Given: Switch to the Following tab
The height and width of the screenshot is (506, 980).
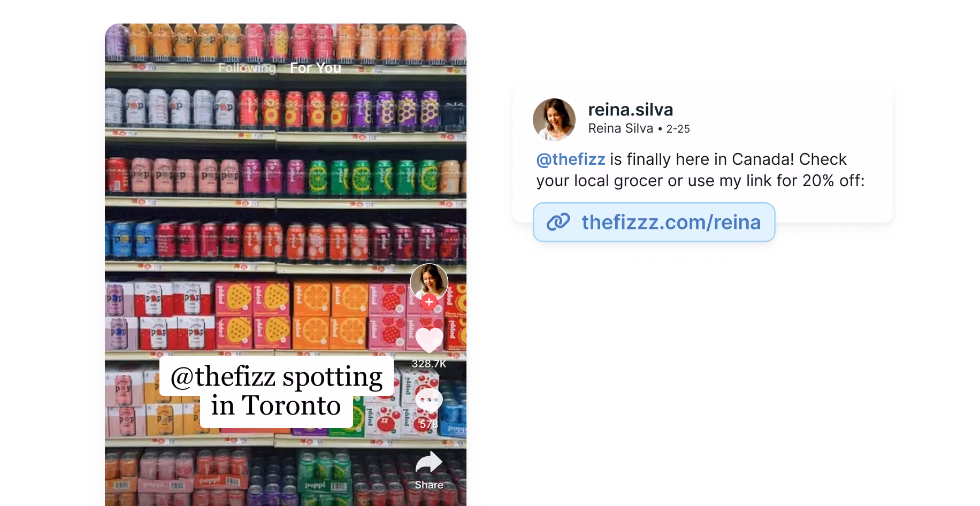Looking at the screenshot, I should (247, 68).
